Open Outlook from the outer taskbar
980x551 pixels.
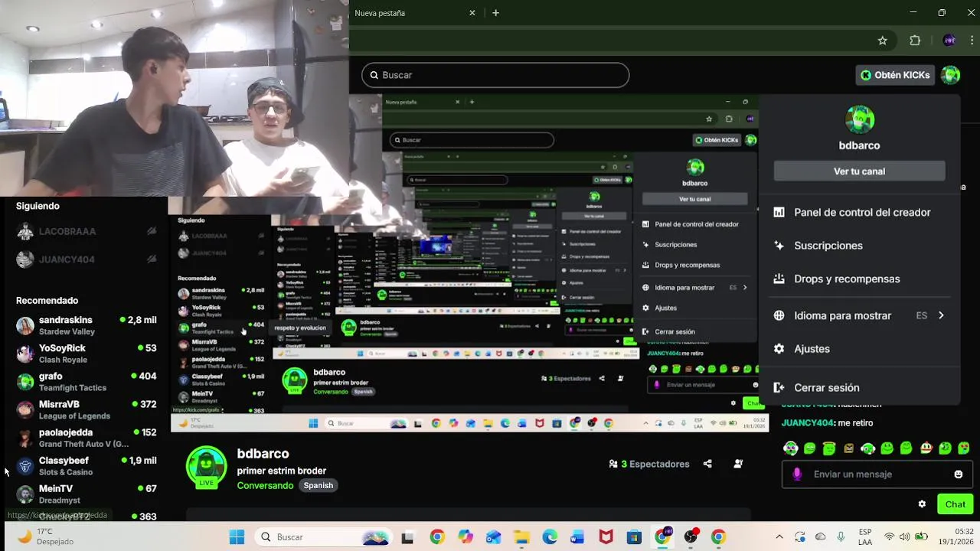[494, 537]
